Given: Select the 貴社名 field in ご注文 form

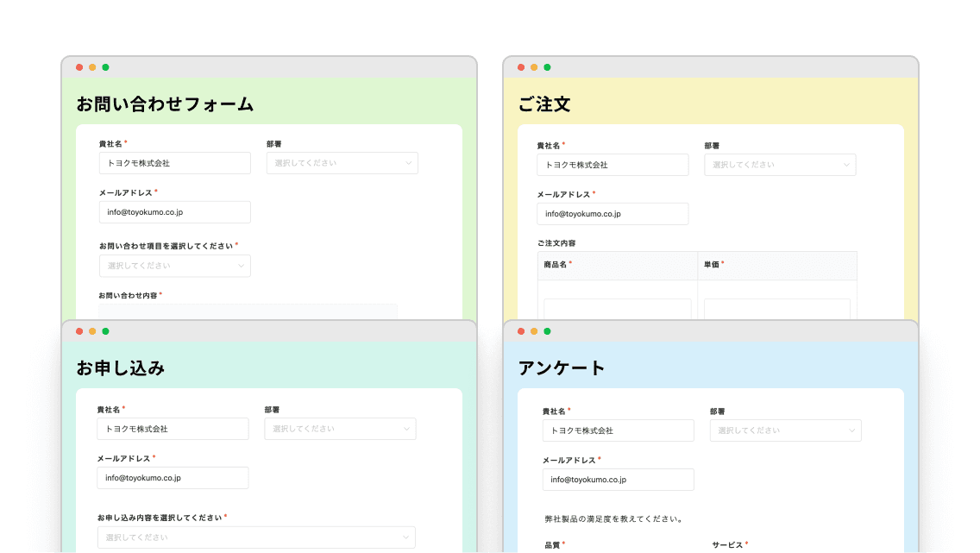Looking at the screenshot, I should [612, 165].
